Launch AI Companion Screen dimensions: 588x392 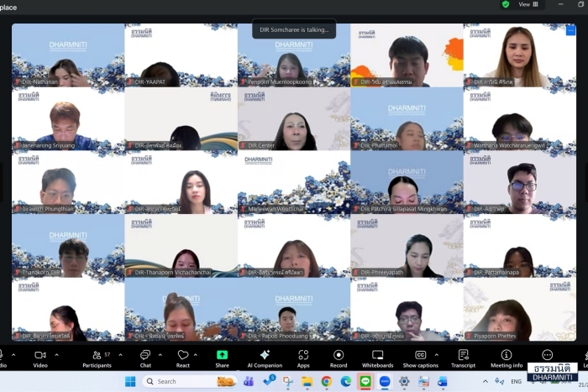(x=265, y=357)
